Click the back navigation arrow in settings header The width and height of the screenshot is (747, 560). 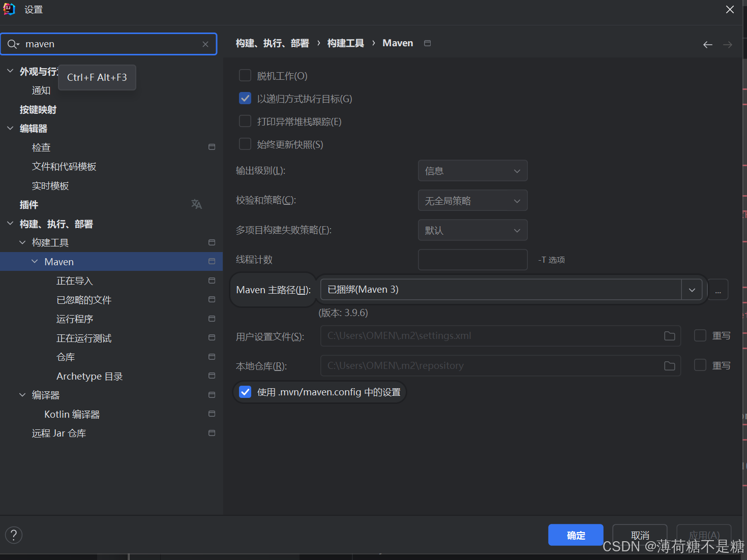click(707, 44)
